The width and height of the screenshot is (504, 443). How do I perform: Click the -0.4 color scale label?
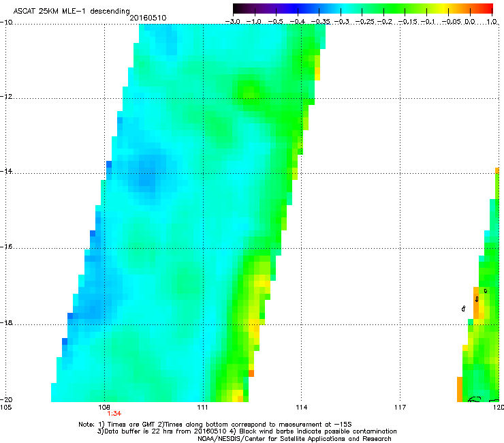[x=298, y=22]
